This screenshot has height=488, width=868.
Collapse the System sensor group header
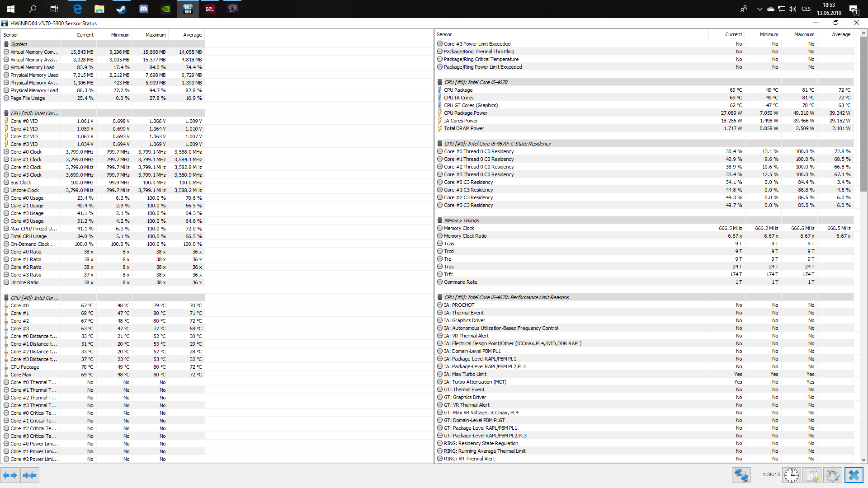[19, 44]
